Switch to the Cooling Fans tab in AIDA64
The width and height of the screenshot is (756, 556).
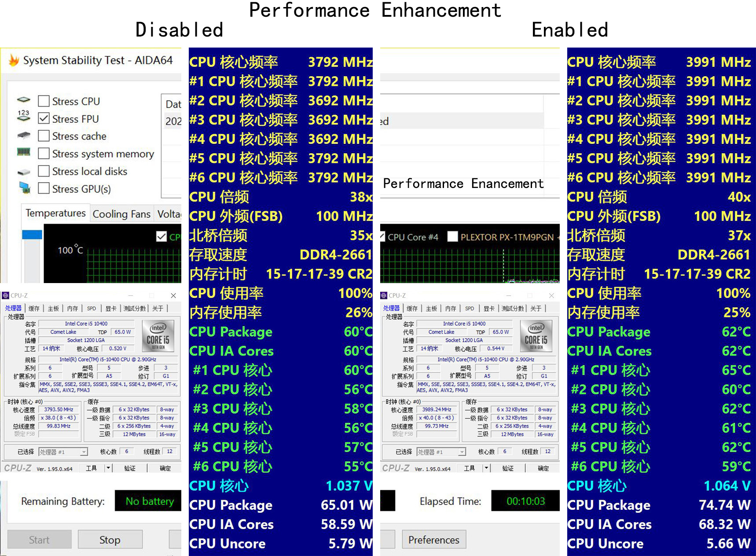pyautogui.click(x=121, y=214)
